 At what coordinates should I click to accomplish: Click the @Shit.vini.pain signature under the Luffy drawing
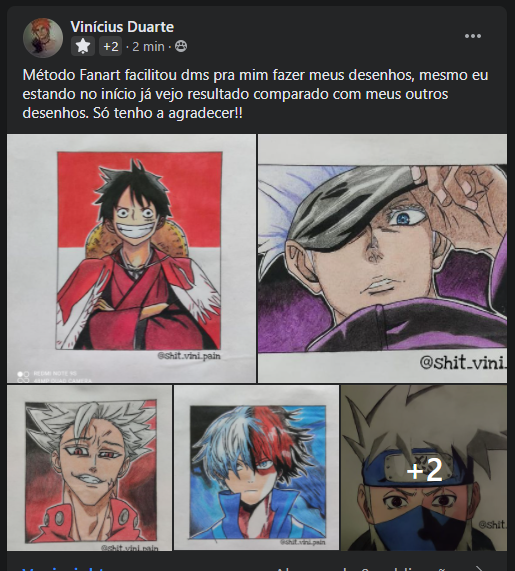[189, 356]
